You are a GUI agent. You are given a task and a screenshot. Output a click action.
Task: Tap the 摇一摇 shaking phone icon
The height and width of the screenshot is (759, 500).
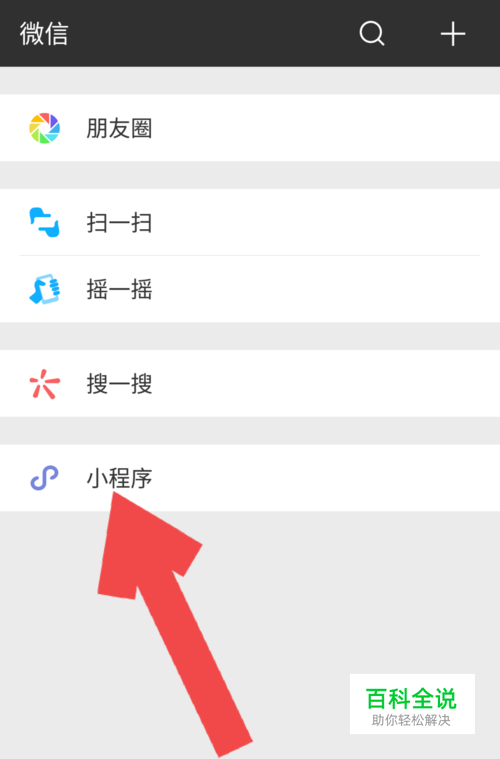pyautogui.click(x=45, y=289)
